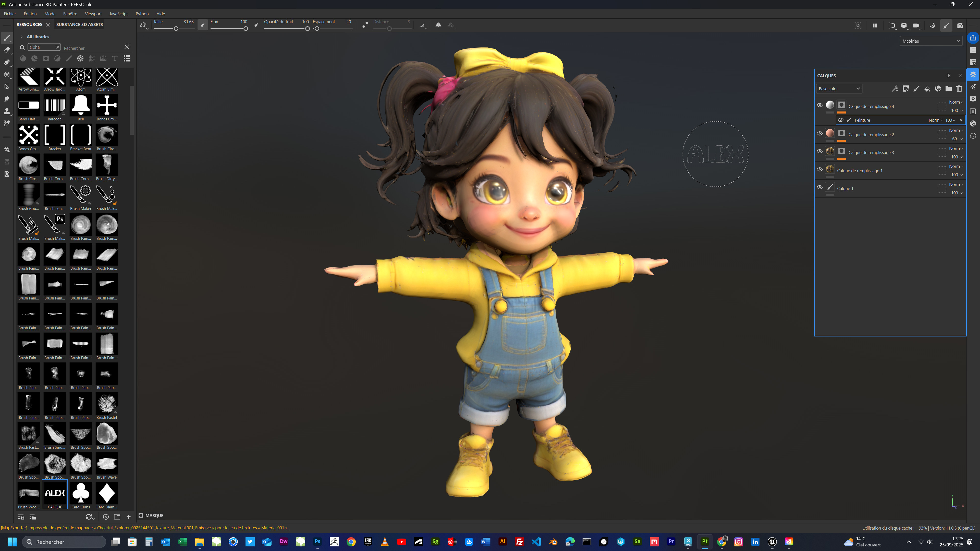Toggle symmetry icon in the top toolbar

[x=438, y=25]
